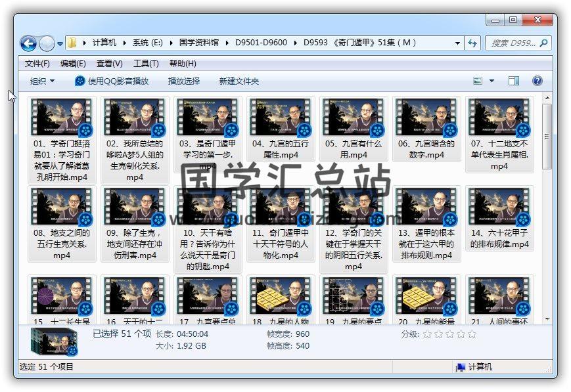
Task: Click the change view icon
Action: (x=479, y=81)
